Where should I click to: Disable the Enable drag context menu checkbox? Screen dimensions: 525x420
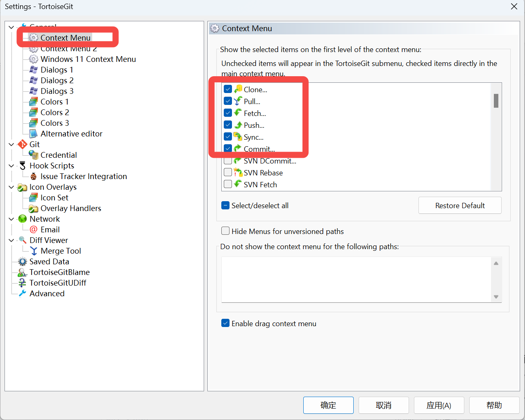[x=225, y=323]
